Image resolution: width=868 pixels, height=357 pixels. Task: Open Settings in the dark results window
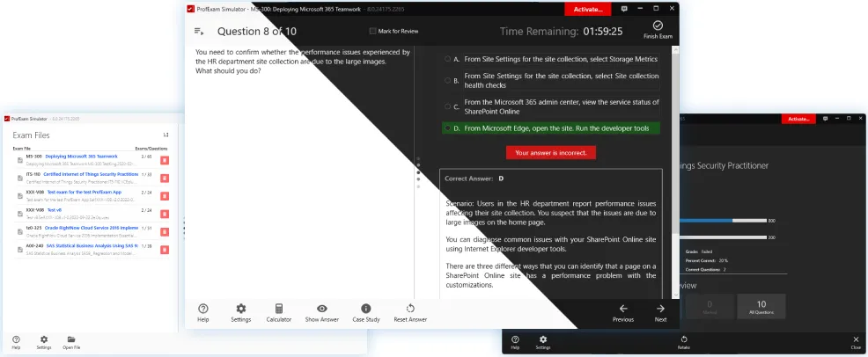tap(543, 343)
